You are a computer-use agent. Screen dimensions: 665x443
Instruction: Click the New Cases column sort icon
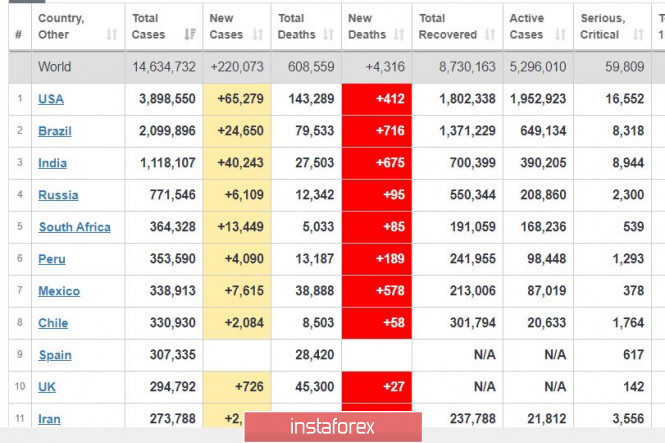[x=259, y=35]
